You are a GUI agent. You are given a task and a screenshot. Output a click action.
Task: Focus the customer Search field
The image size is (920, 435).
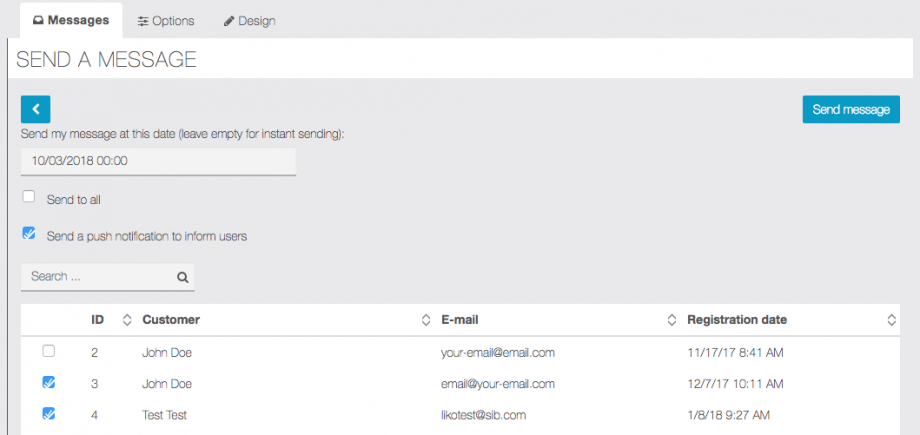[x=100, y=277]
